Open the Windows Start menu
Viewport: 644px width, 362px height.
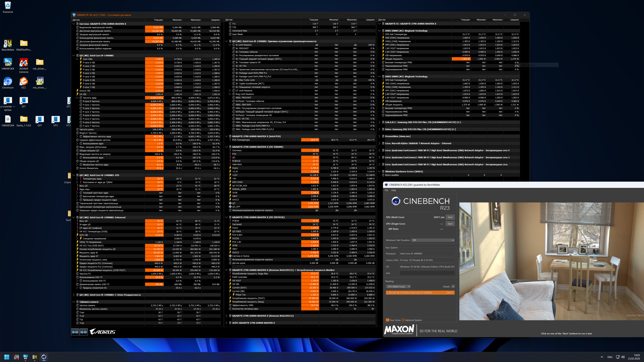click(7, 357)
